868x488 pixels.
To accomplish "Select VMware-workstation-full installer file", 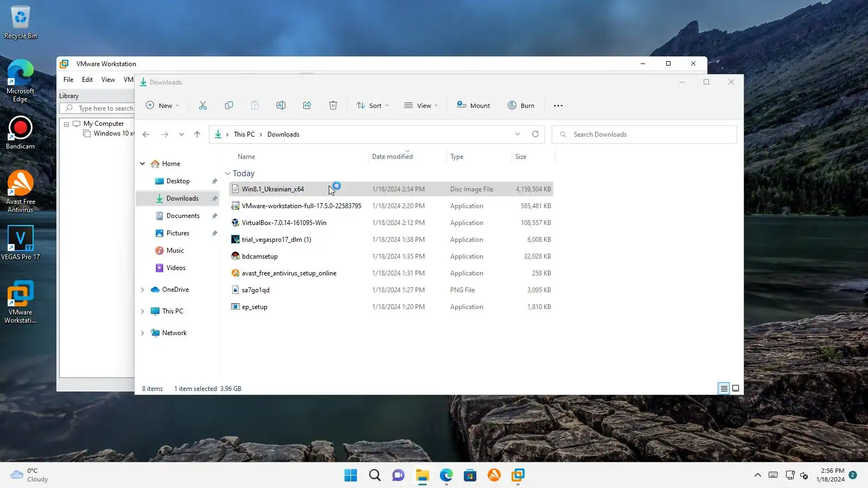I will [391, 206].
